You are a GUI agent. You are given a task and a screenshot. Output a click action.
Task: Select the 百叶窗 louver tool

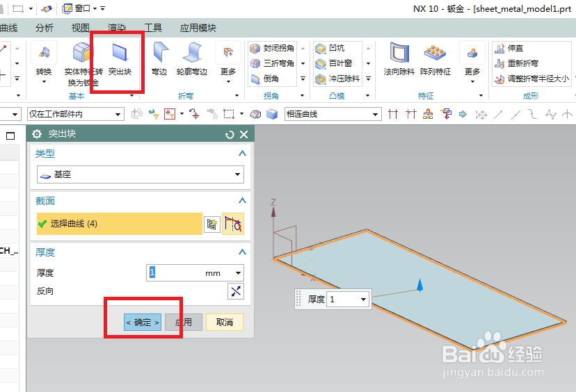click(x=334, y=63)
